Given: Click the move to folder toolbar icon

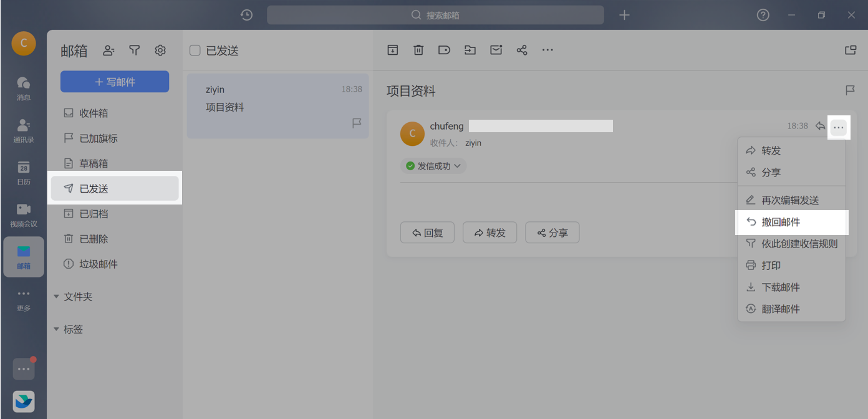Looking at the screenshot, I should [470, 50].
